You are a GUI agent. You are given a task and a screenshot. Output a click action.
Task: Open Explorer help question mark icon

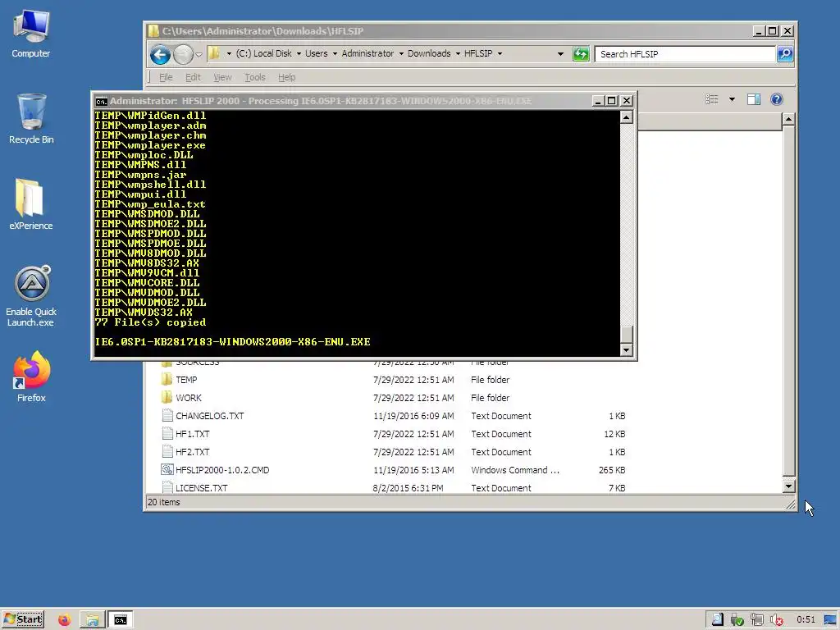coord(776,99)
